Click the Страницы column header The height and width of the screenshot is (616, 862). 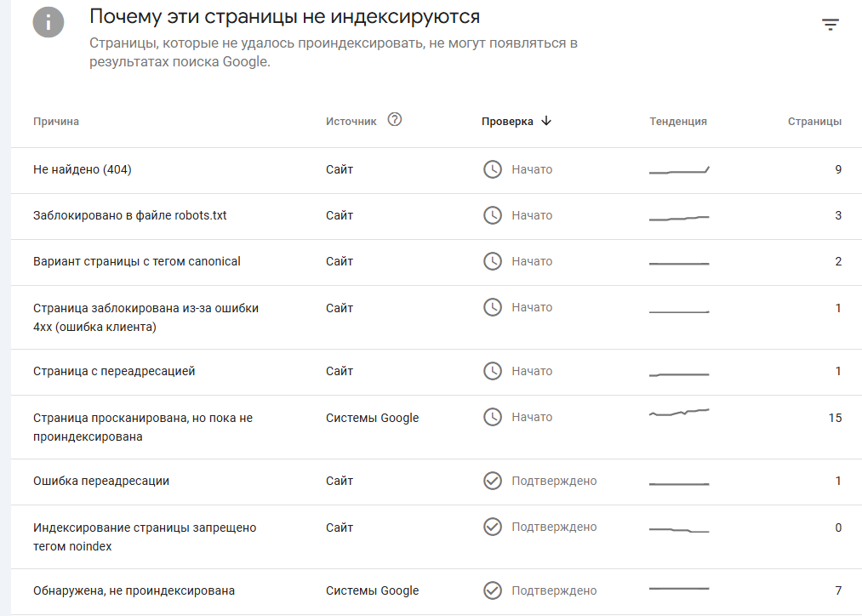(814, 122)
